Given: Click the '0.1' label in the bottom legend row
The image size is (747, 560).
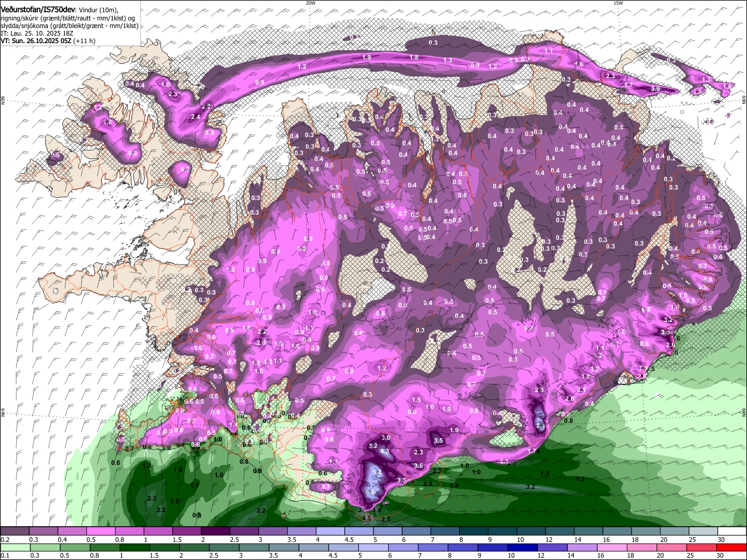Looking at the screenshot, I should click(5, 555).
